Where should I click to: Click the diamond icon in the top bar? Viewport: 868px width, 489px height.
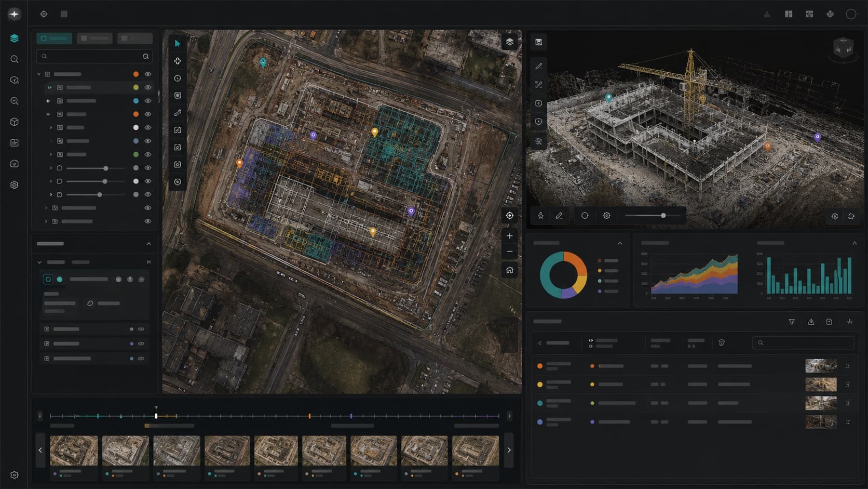[x=44, y=14]
